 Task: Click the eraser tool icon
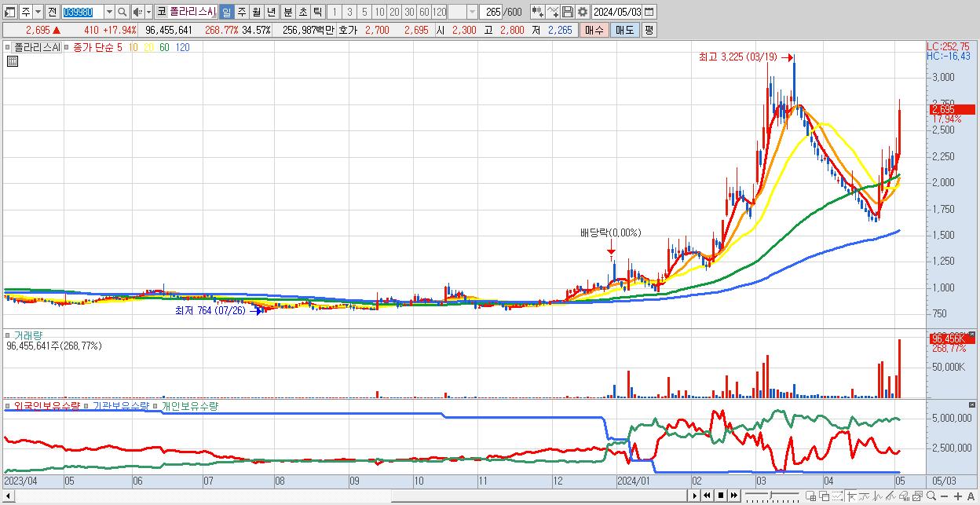pos(904,496)
